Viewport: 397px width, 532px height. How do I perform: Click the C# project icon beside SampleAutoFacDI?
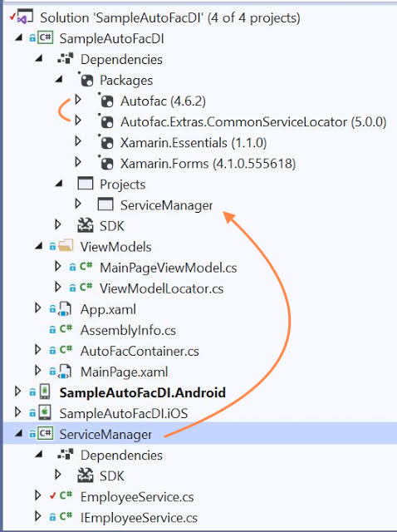coord(45,37)
